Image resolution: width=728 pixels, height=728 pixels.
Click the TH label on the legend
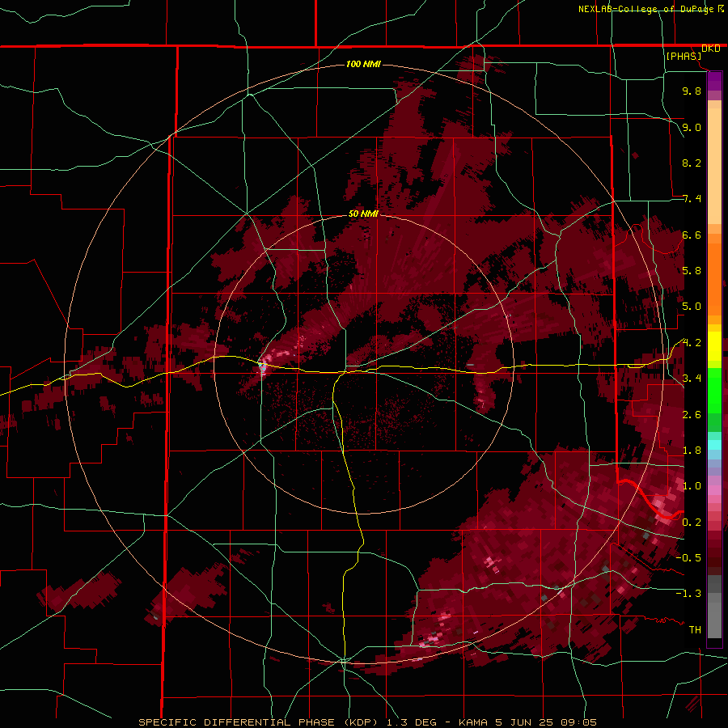click(695, 630)
